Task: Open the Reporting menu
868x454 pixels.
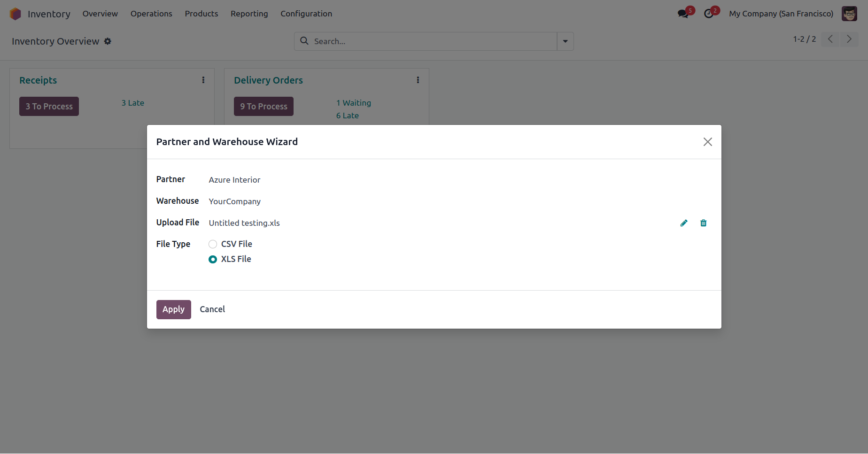Action: coord(249,14)
